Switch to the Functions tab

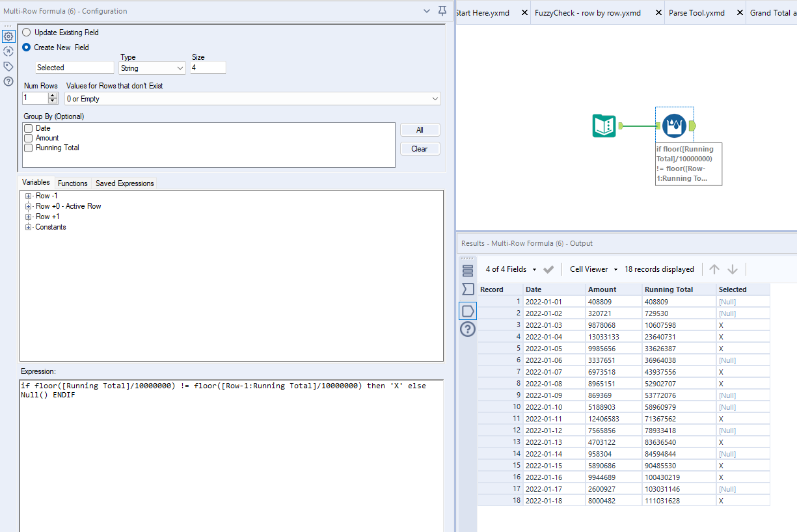(x=72, y=183)
